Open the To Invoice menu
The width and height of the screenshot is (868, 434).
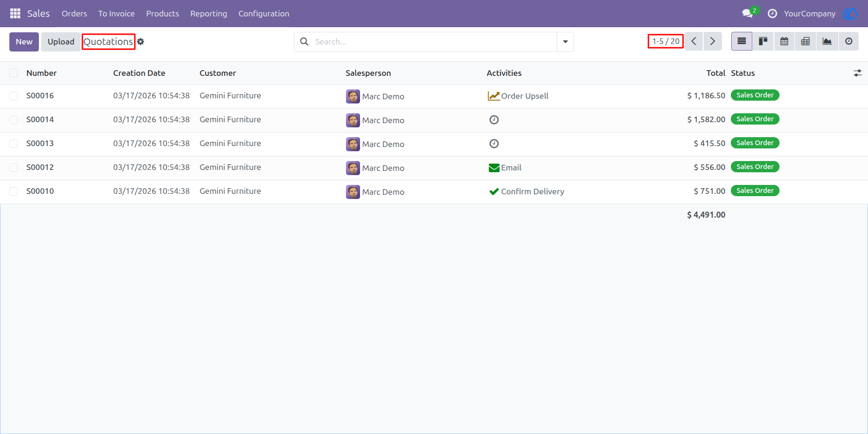coord(117,14)
